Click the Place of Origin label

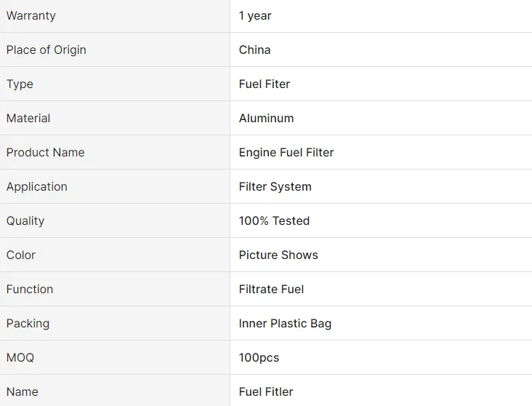(x=47, y=49)
